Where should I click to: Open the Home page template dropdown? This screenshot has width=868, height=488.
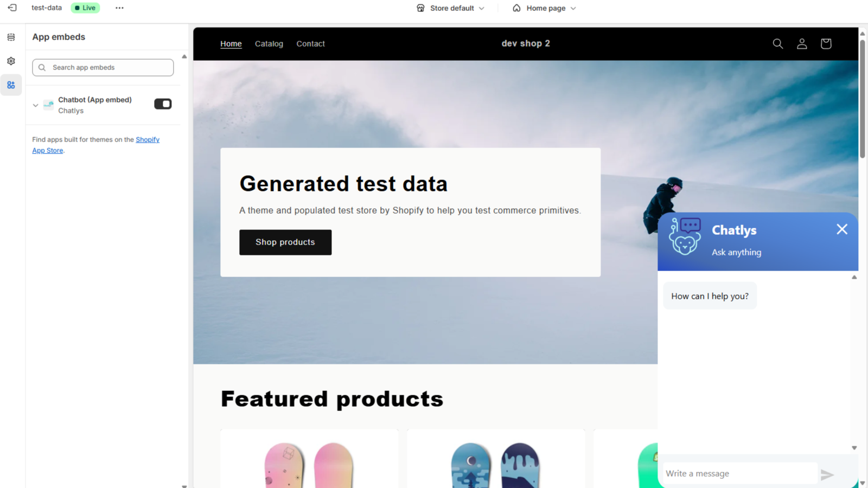tap(544, 8)
